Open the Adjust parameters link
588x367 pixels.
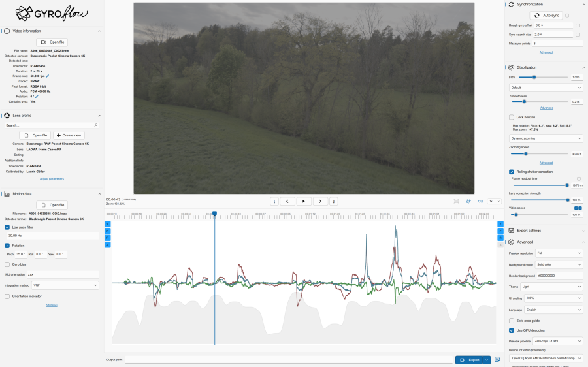point(52,178)
